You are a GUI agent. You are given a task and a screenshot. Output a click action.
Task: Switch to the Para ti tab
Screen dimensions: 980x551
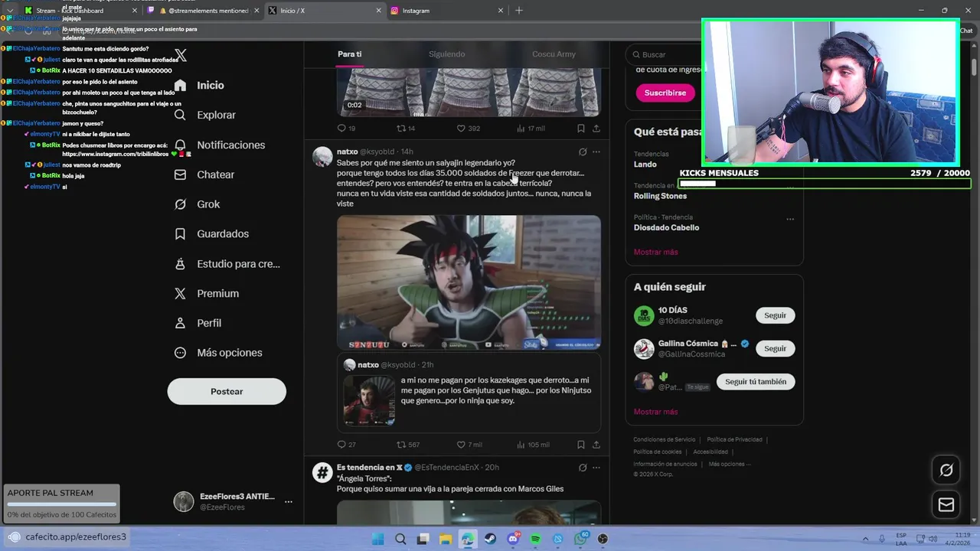349,54
